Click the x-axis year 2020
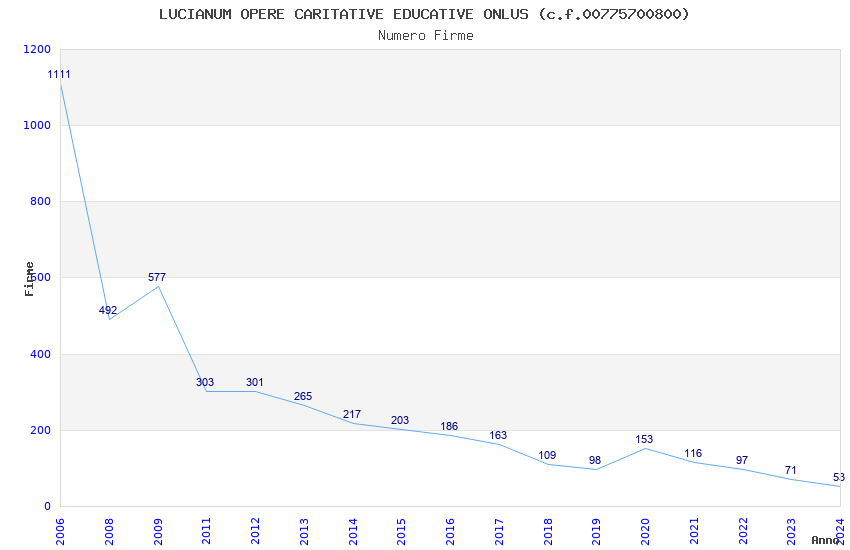The image size is (850, 550). click(x=645, y=531)
